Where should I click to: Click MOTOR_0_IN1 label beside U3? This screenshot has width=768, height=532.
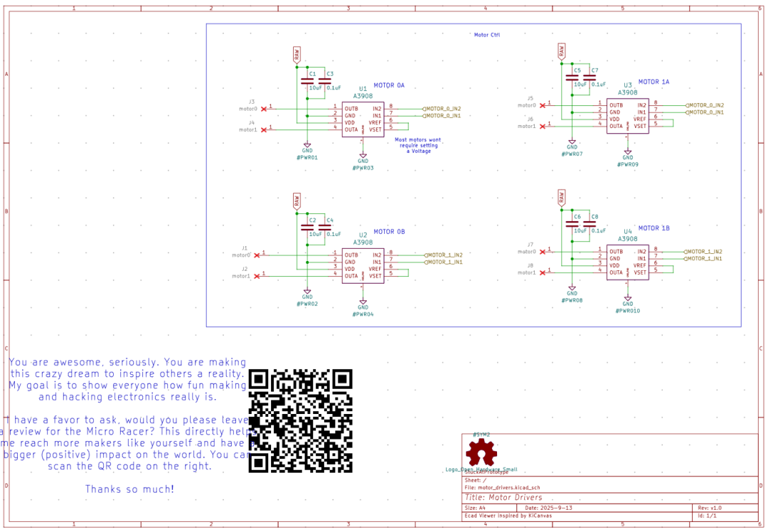pos(705,112)
